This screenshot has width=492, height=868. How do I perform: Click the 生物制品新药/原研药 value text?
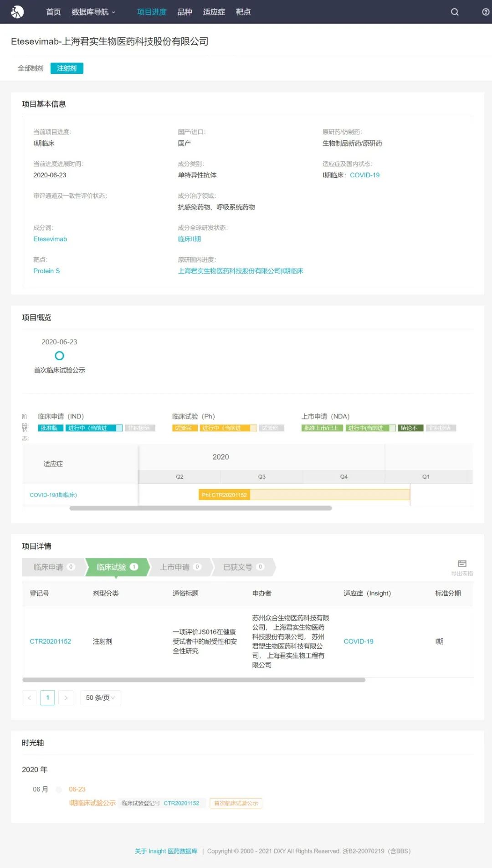tap(352, 143)
